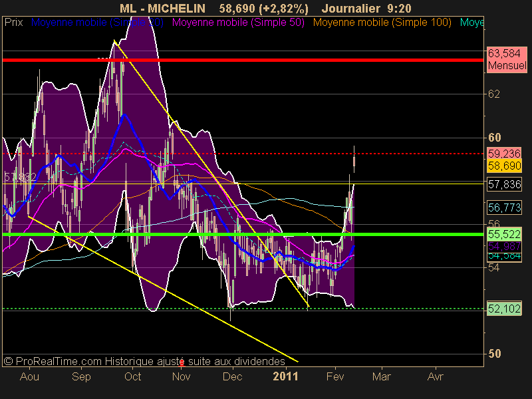Screen dimensions: 532x399
Task: Click the 59,236 resistance price label
Action: click(x=504, y=154)
